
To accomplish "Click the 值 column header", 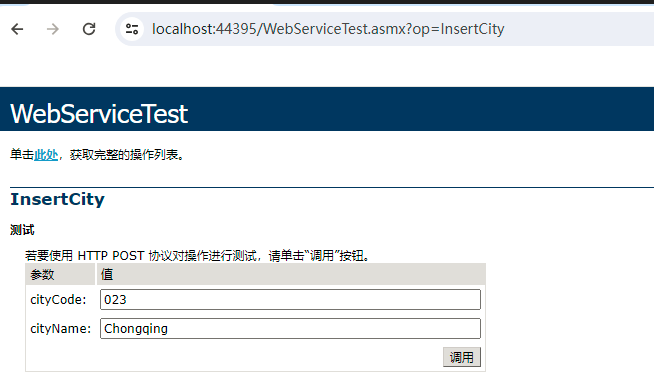I will [107, 275].
